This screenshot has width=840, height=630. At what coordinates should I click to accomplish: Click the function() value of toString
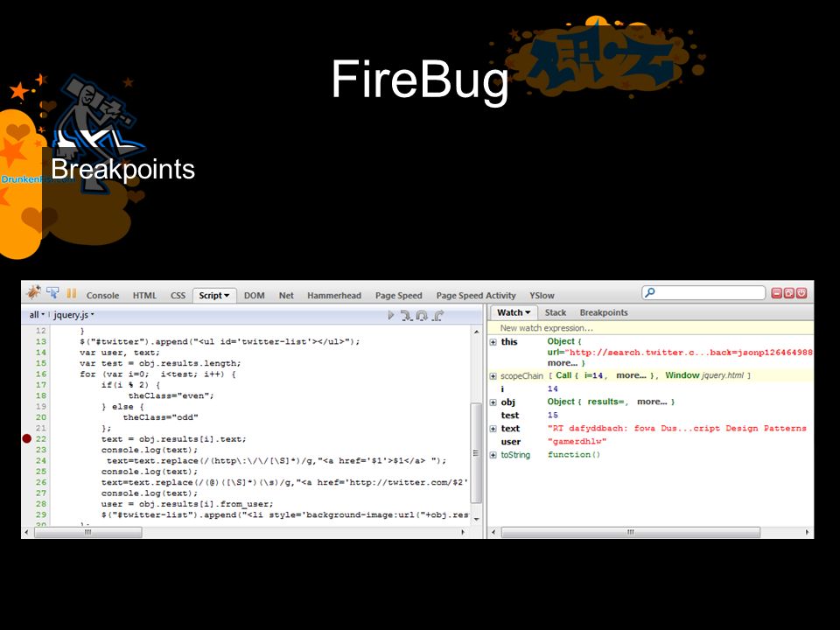574,455
